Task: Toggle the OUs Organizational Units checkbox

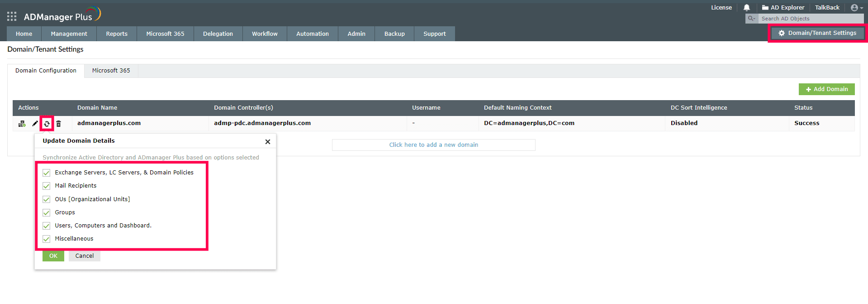Action: (46, 199)
